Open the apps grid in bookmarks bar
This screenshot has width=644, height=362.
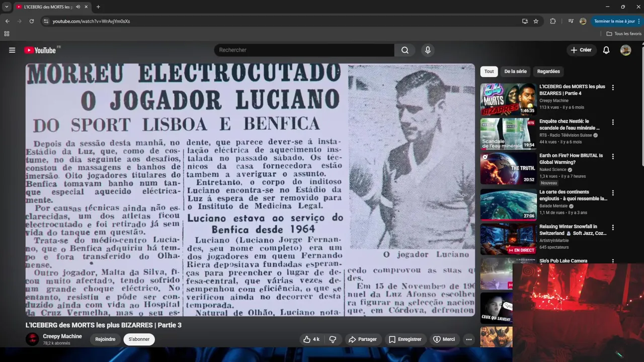[x=7, y=34]
